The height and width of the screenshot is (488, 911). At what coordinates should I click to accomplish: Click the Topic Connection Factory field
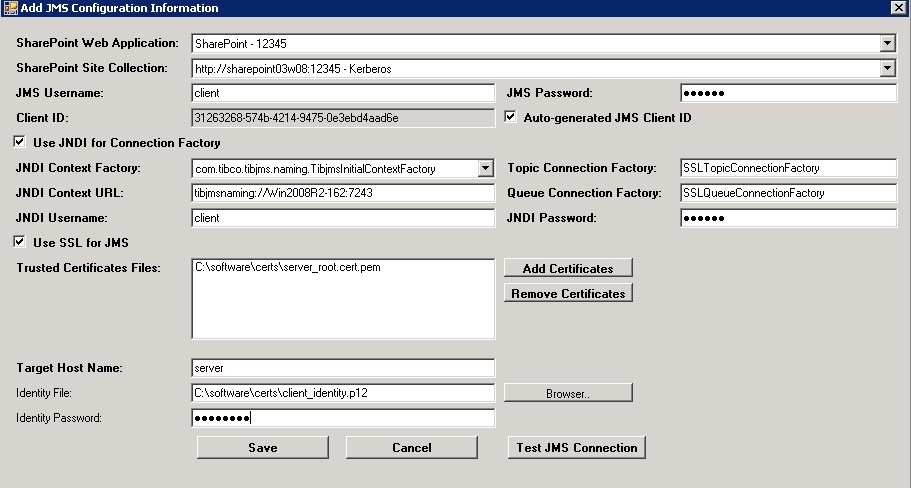(x=788, y=168)
